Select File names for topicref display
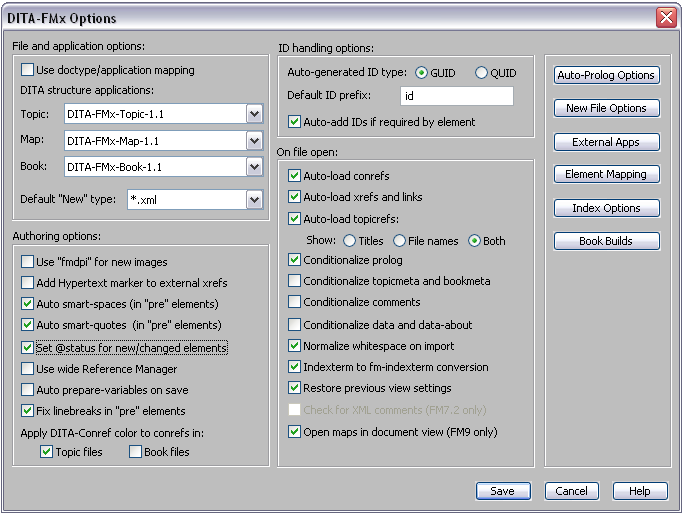This screenshot has width=683, height=515. pyautogui.click(x=399, y=241)
